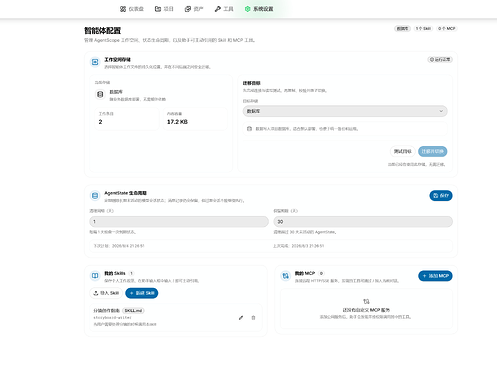497x374 pixels.
Task: Click the database cylinder icon under current storage
Action: coord(100,95)
